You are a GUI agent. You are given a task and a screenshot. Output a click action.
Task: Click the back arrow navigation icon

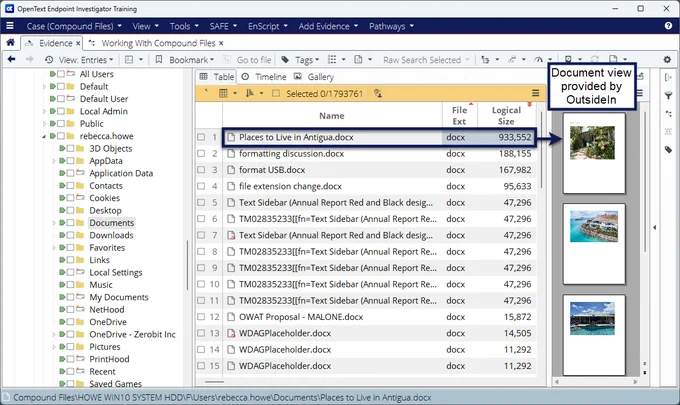[x=12, y=59]
